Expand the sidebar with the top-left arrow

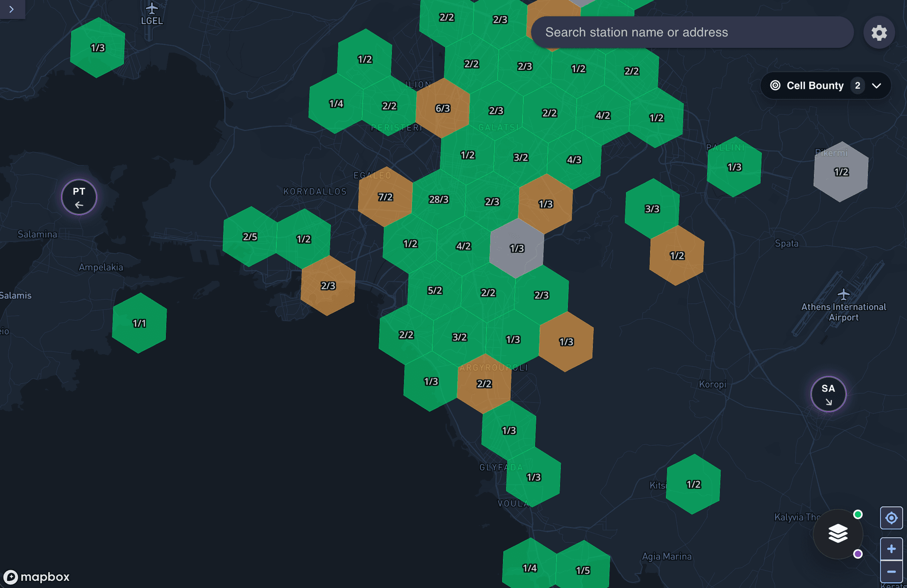click(x=12, y=9)
